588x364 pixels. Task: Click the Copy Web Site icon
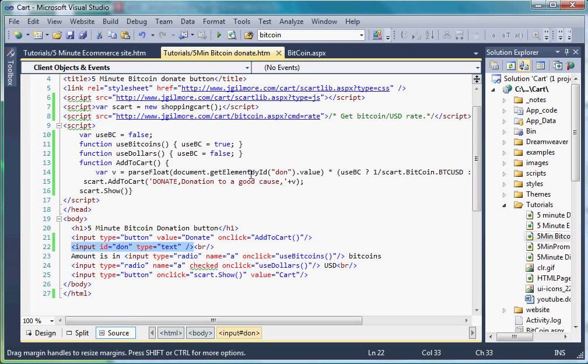click(557, 65)
